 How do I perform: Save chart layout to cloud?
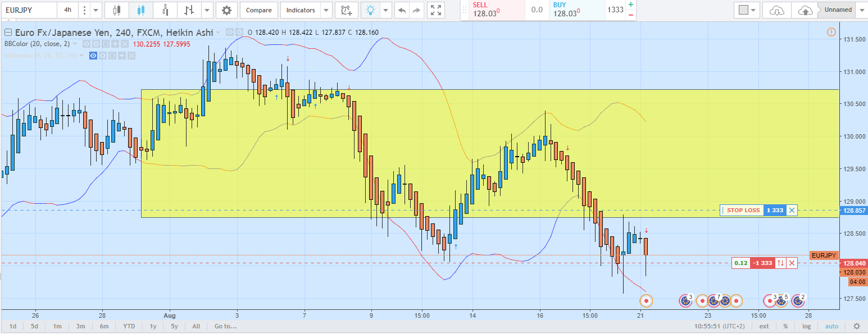click(805, 10)
